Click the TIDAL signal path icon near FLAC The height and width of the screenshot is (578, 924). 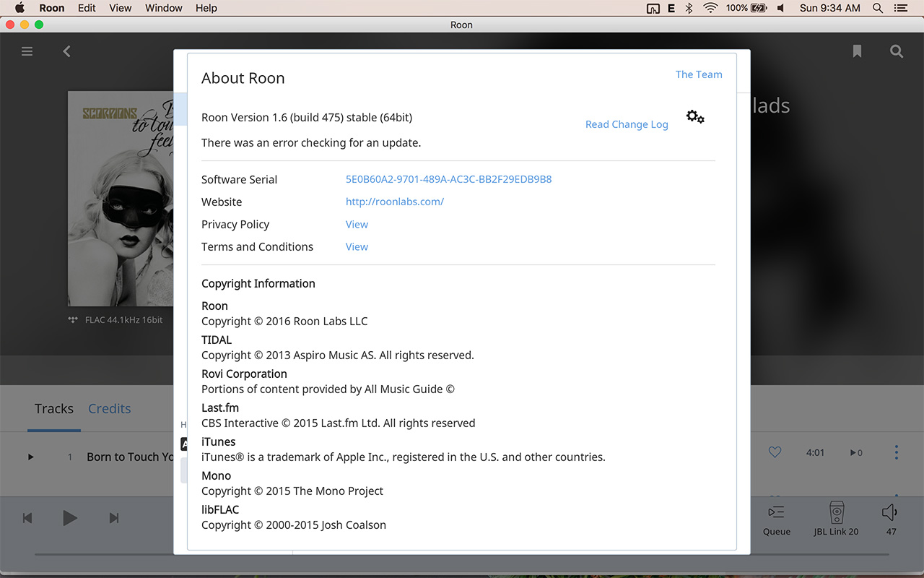[73, 320]
